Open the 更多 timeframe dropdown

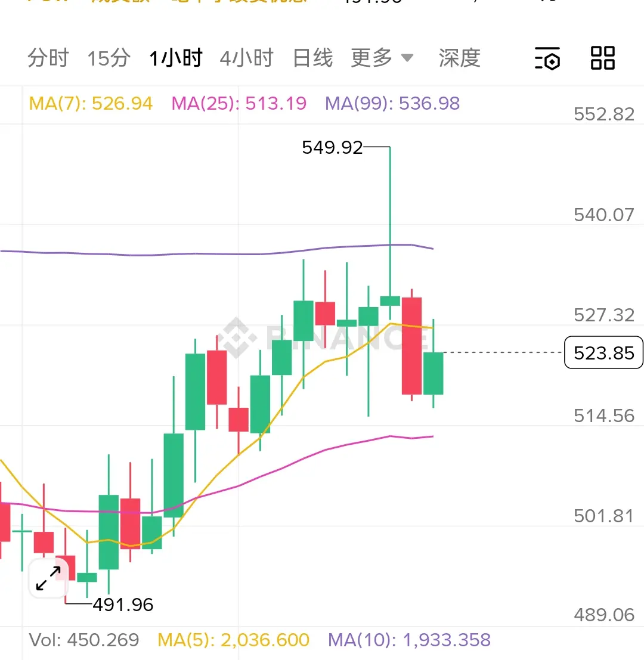(382, 58)
